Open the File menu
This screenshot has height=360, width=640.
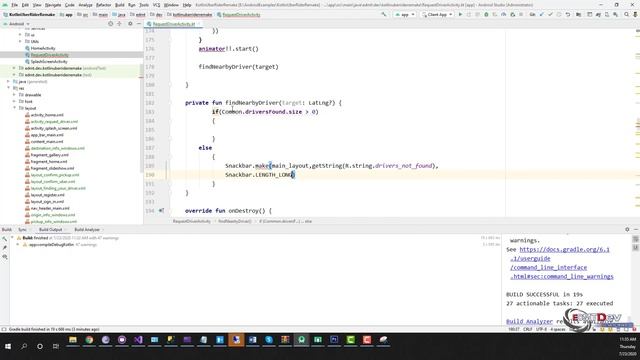pos(14,5)
